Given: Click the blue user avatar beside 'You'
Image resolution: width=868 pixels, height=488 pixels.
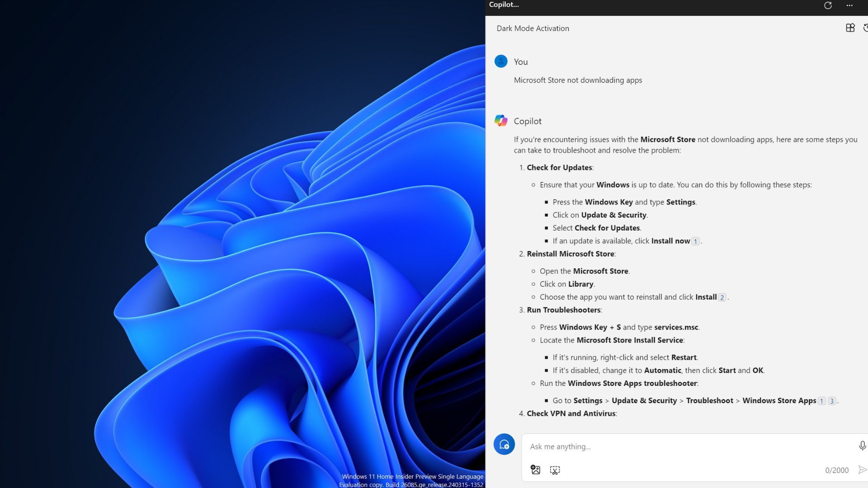Looking at the screenshot, I should [x=501, y=61].
